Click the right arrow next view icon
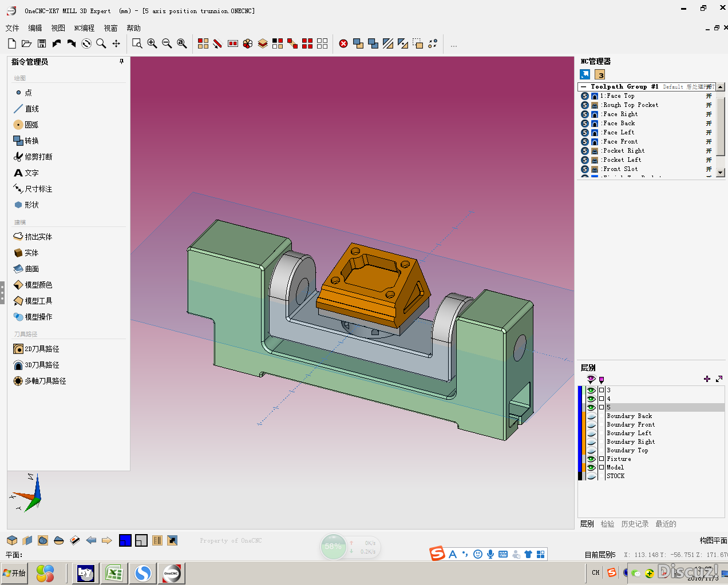 106,540
